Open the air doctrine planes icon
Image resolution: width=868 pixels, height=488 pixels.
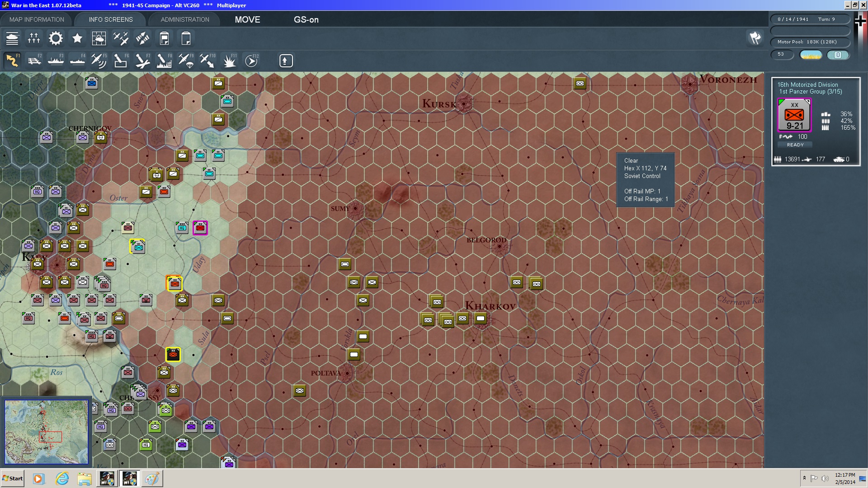(x=121, y=38)
